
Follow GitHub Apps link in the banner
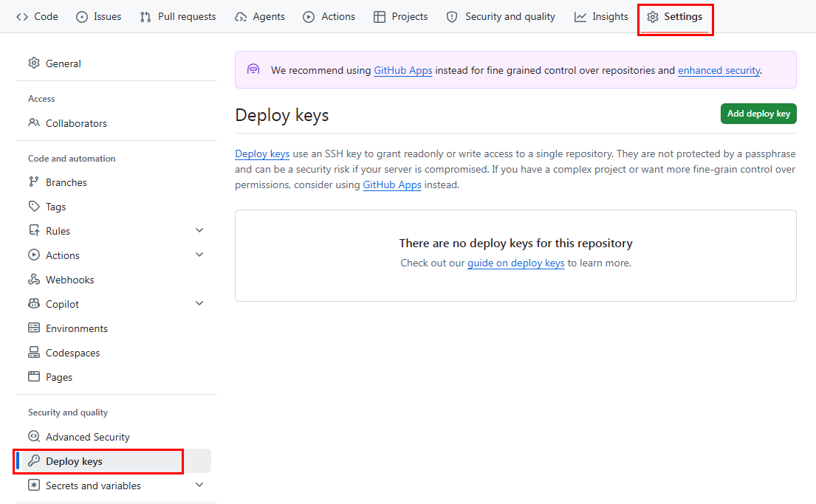coord(402,70)
